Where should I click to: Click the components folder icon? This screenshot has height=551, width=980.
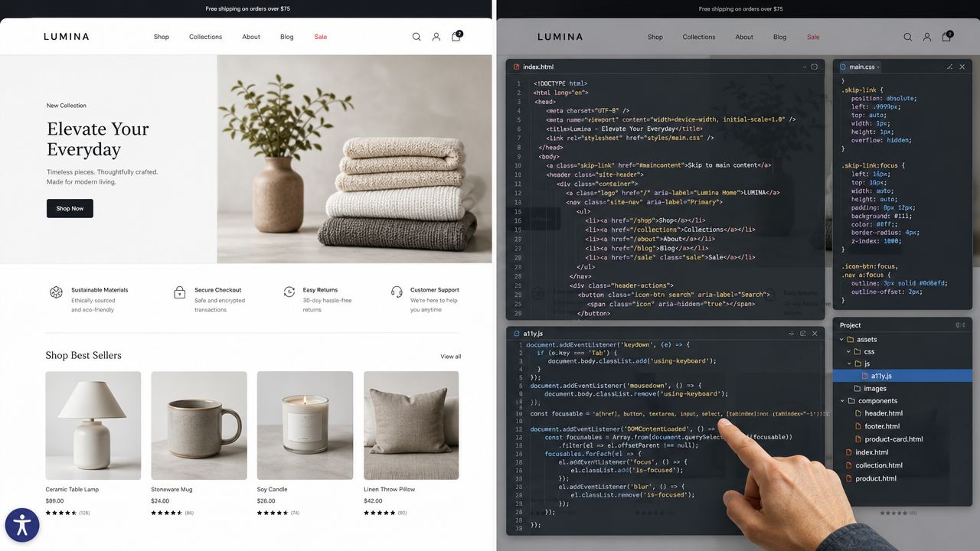click(850, 401)
